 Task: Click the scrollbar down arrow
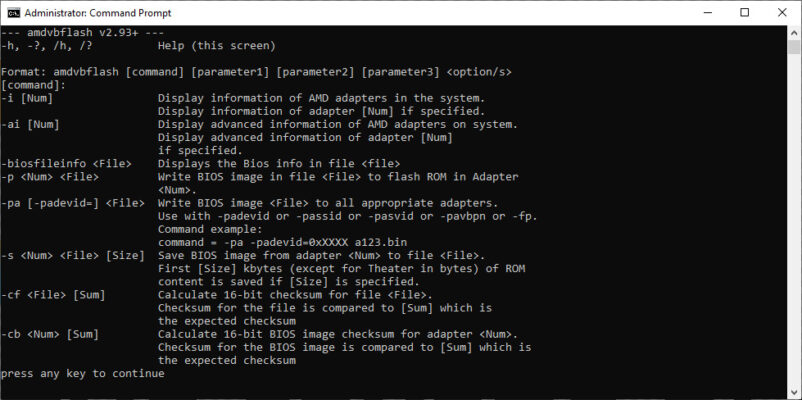[793, 391]
